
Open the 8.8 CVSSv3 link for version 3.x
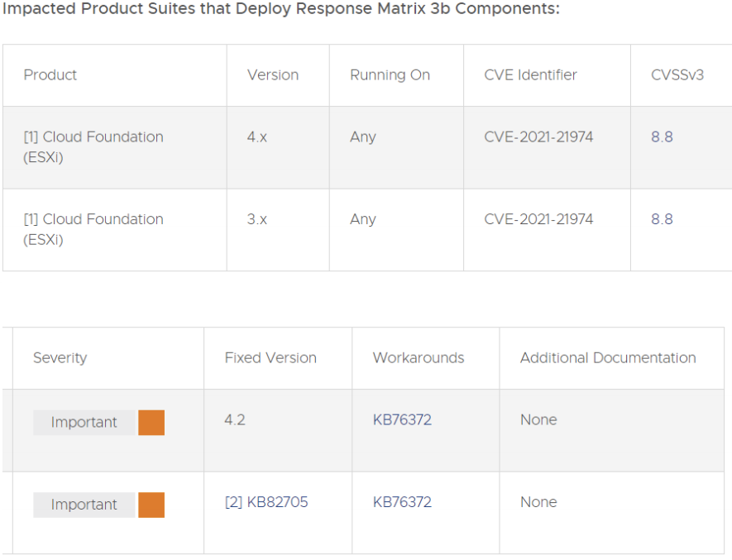pyautogui.click(x=662, y=219)
